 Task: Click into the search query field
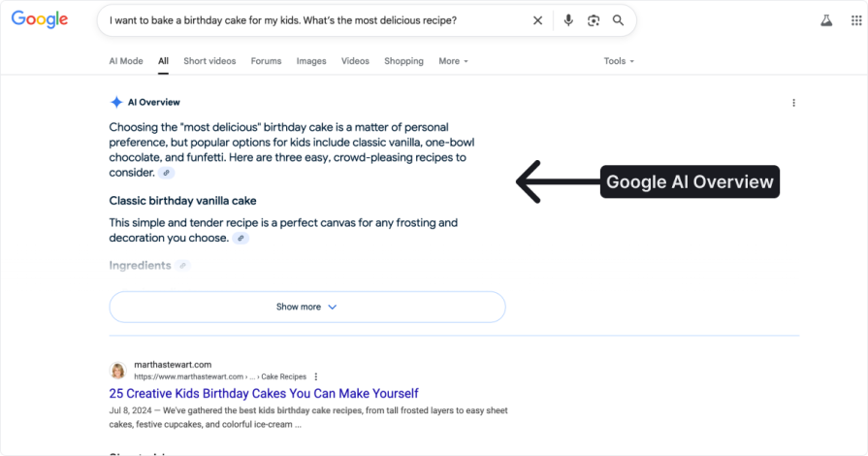coord(310,20)
